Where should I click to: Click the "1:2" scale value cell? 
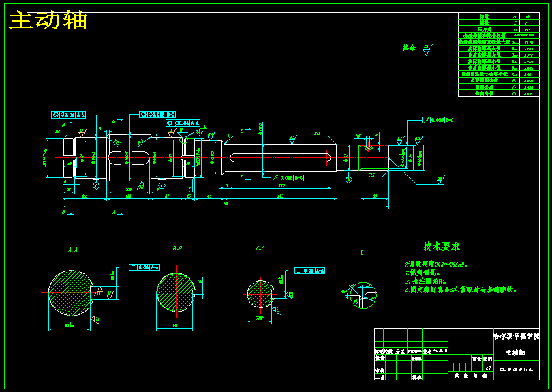click(x=488, y=367)
